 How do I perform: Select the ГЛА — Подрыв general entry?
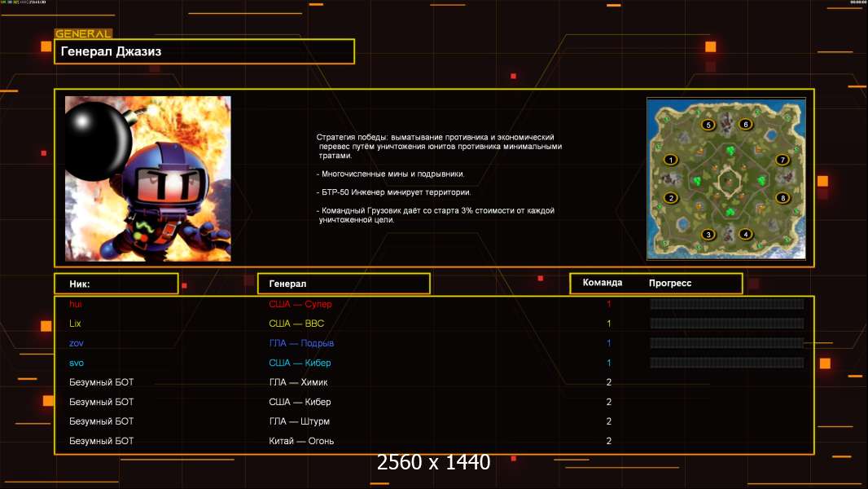[x=301, y=343]
